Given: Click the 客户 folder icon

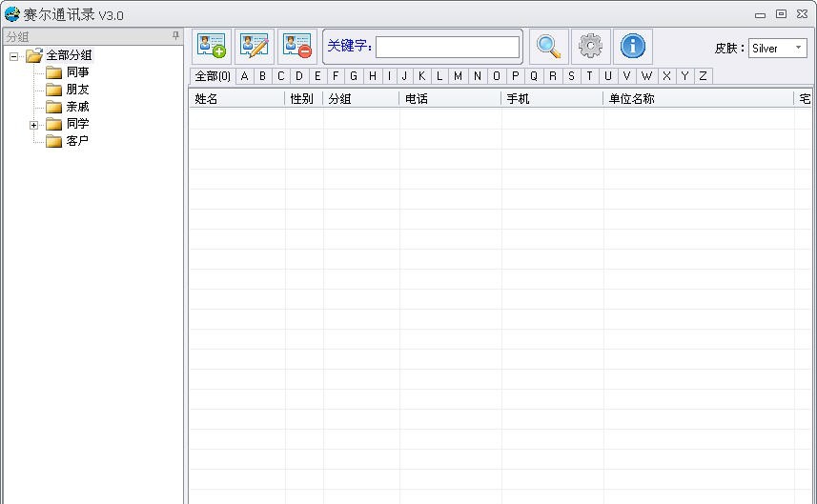Looking at the screenshot, I should tap(53, 141).
